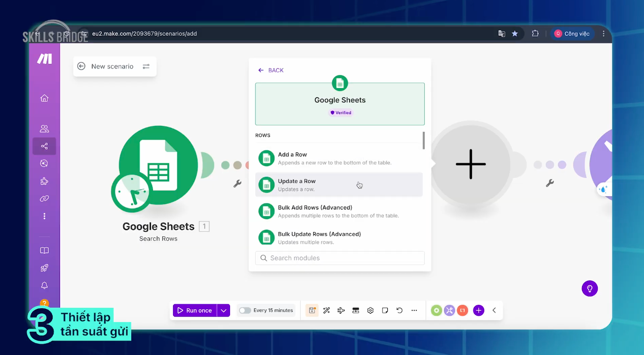This screenshot has height=355, width=644.
Task: Select the Update a Row module
Action: coord(339,185)
